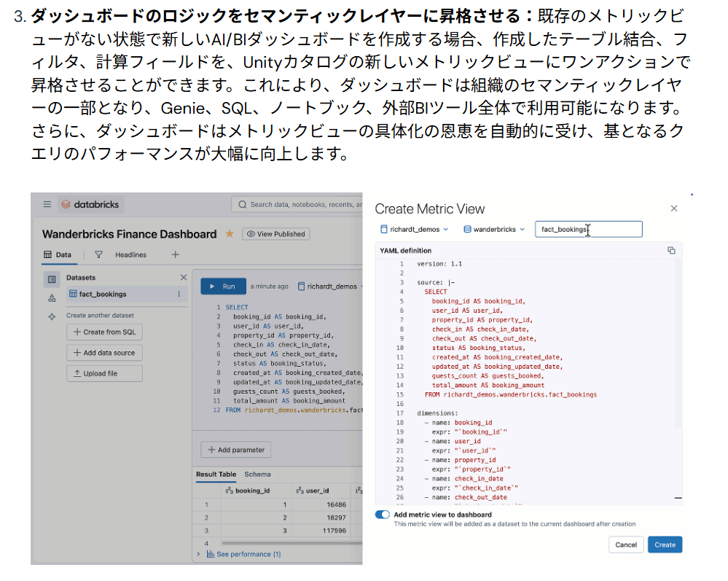The image size is (728, 581).
Task: Click 'Create another dataset' label
Action: coord(100,316)
